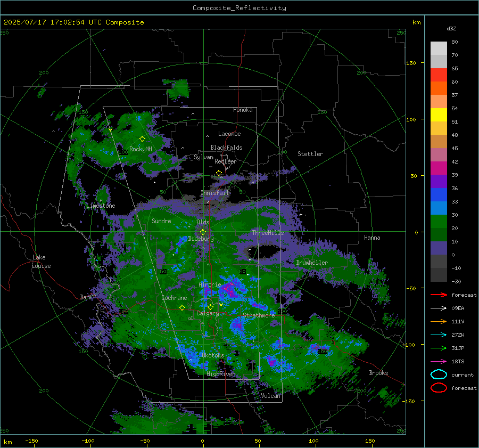This screenshot has width=479, height=448.
Task: Select the Stettler city label
Action: click(310, 154)
